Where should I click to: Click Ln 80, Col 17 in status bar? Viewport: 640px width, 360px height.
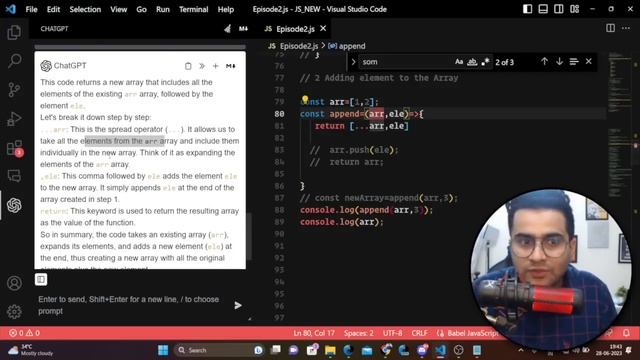(x=314, y=333)
